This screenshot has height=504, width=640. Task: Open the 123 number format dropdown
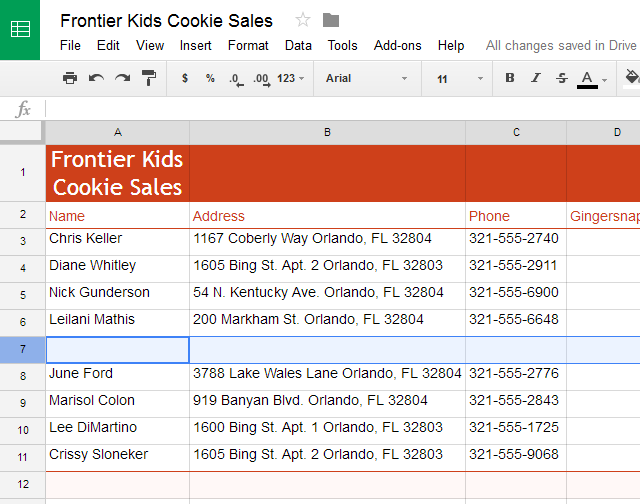(x=290, y=78)
